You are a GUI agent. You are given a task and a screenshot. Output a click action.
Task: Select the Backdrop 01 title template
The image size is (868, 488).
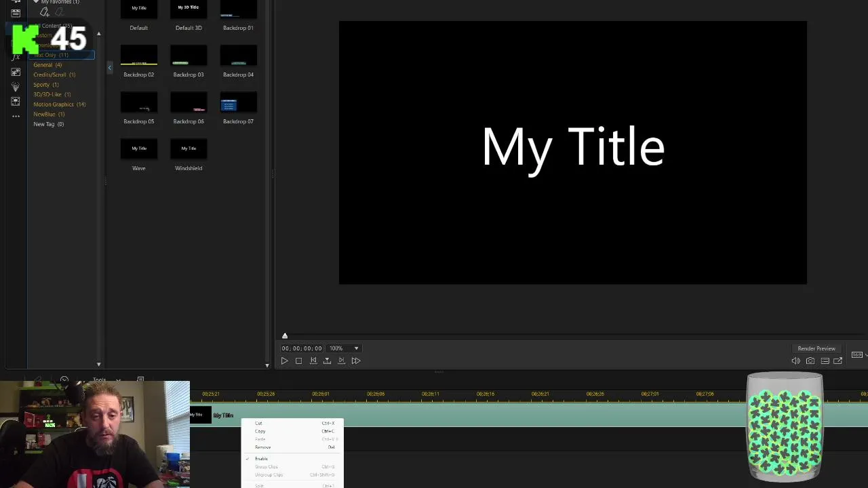click(238, 16)
